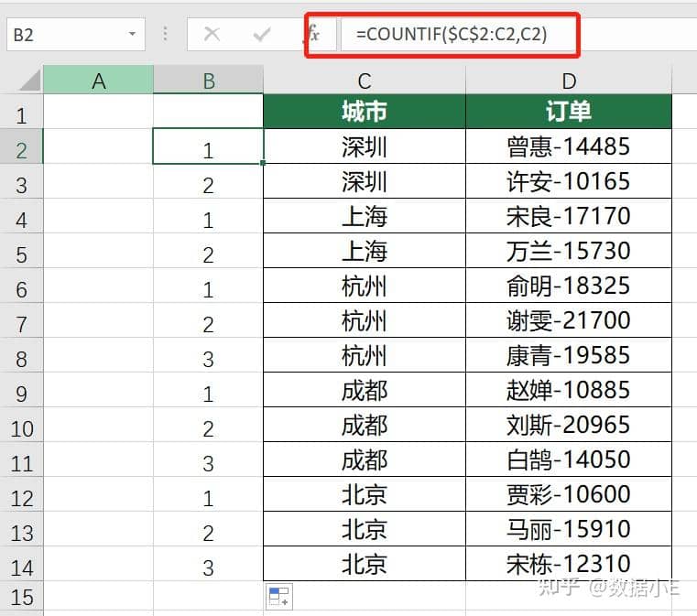Click the 城市 header cell
Screen dimensions: 697x616
point(365,112)
